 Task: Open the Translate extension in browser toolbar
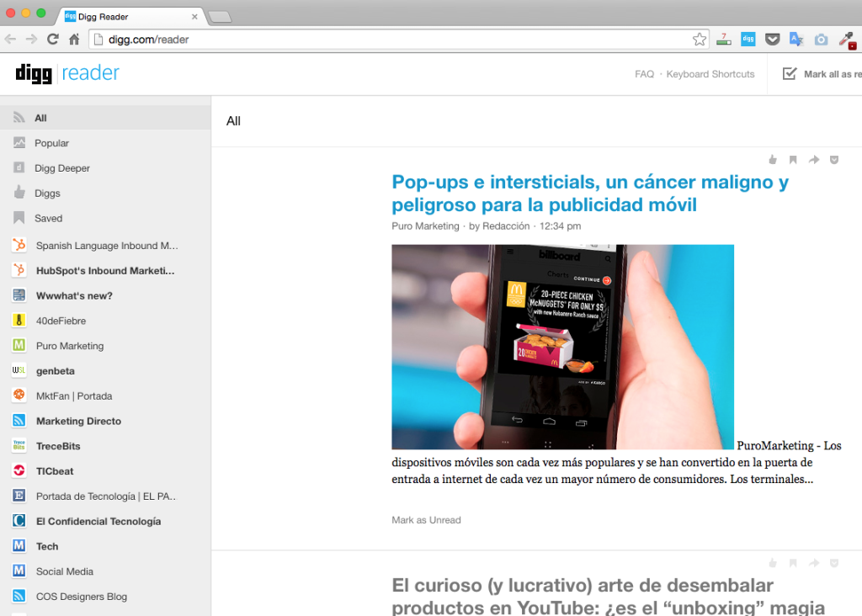pyautogui.click(x=796, y=39)
